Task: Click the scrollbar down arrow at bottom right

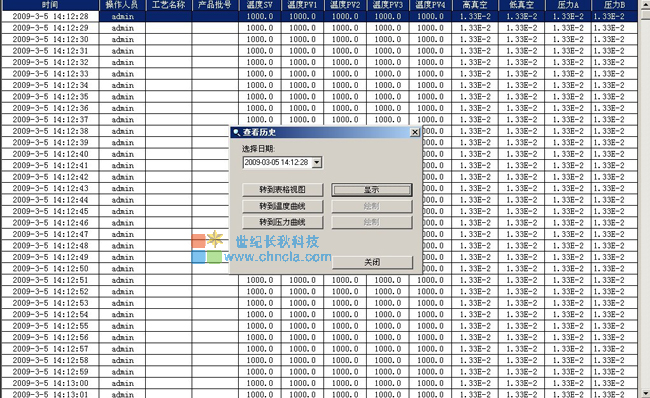Action: coord(645,393)
